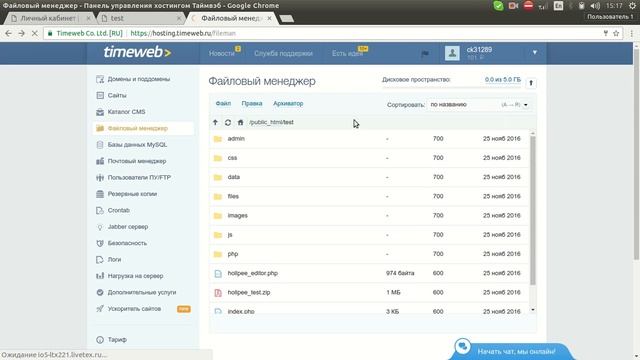Click the hollpee_test.zip archive icon
This screenshot has width=640, height=360.
218,293
